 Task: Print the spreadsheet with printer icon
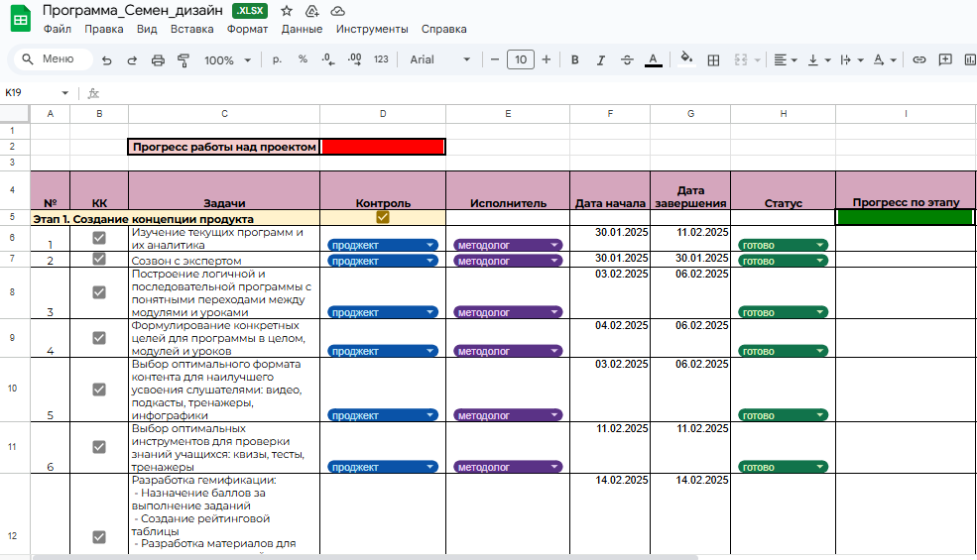158,59
